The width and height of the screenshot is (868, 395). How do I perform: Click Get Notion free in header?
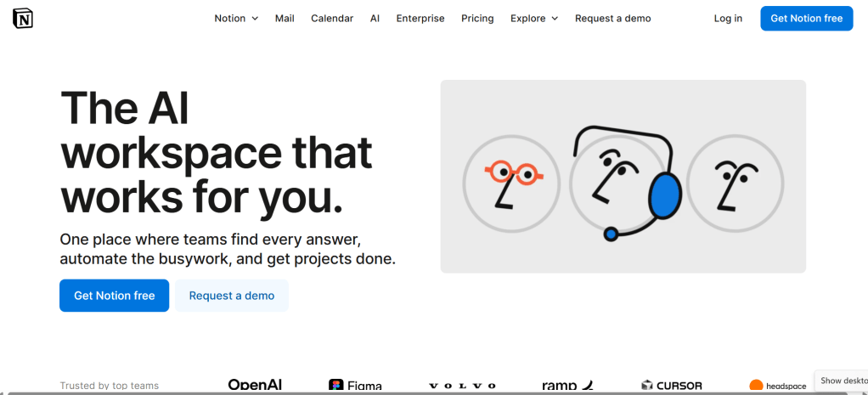pyautogui.click(x=806, y=19)
